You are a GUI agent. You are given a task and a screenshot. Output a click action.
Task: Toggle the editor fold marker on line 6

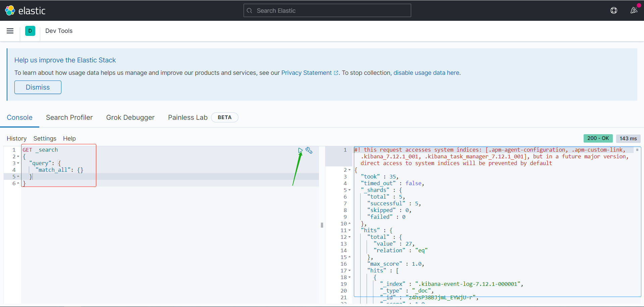coord(18,183)
